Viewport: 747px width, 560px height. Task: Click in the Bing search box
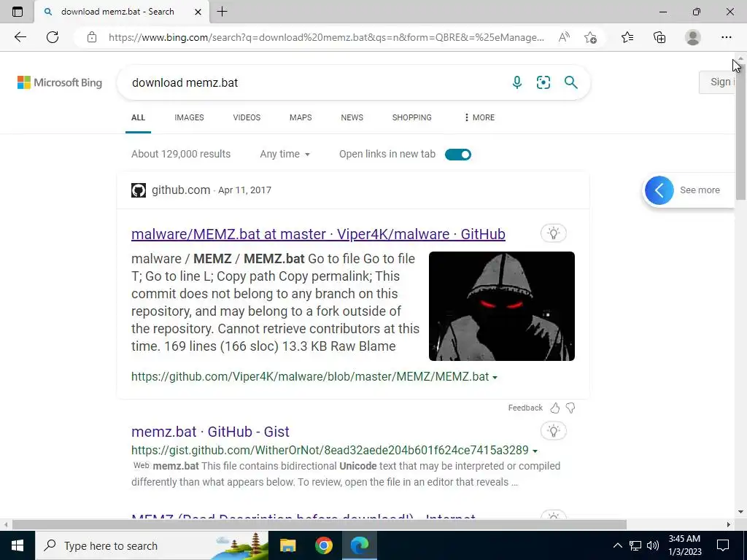tap(314, 82)
